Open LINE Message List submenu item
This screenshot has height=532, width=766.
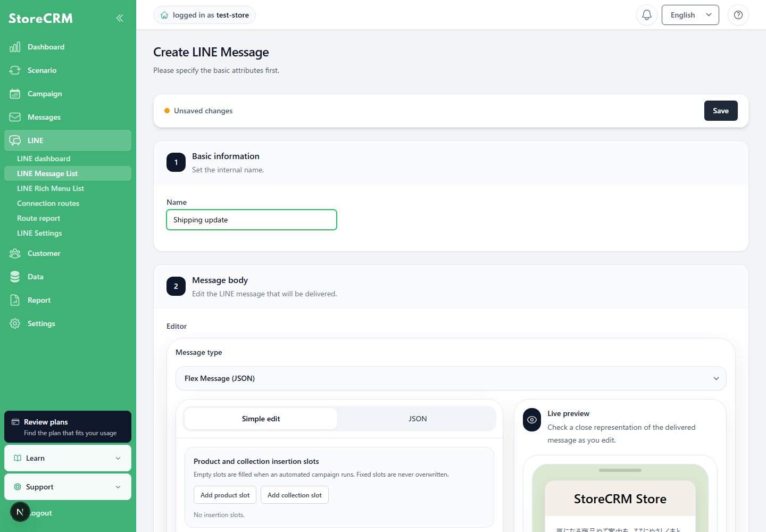tap(68, 173)
